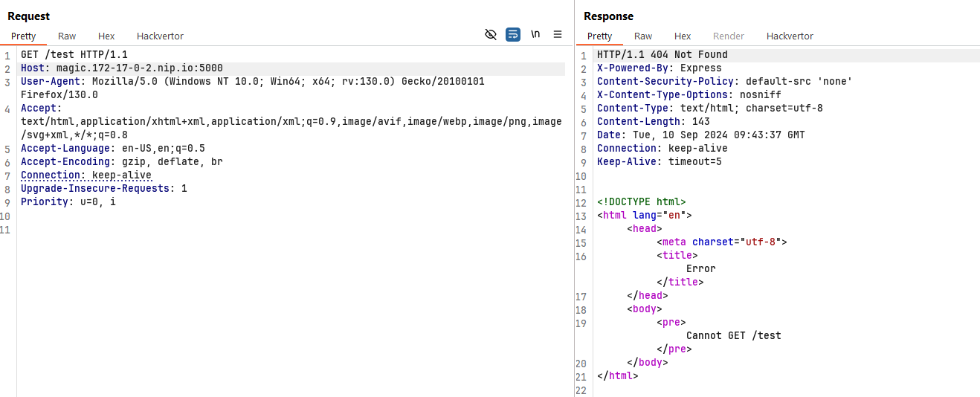Image resolution: width=980 pixels, height=397 pixels.
Task: Click the html lang="en" tag line
Action: 645,215
